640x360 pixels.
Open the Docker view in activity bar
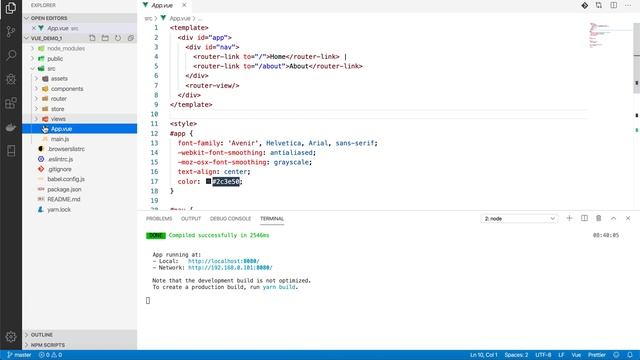click(11, 127)
